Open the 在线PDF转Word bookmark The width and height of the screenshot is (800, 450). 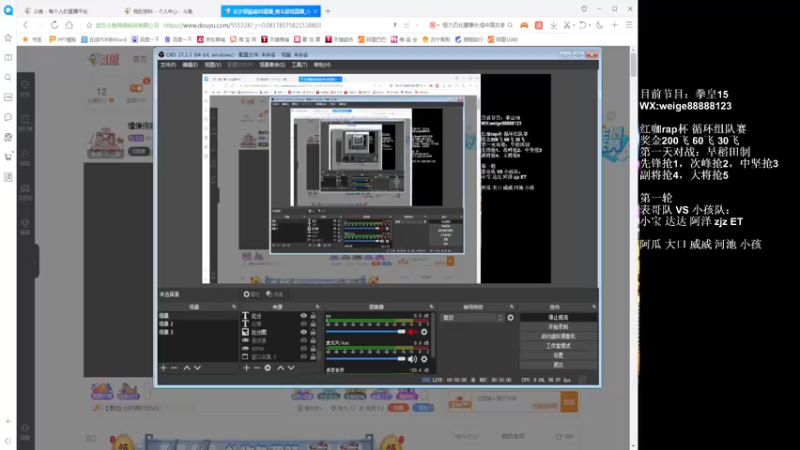pos(104,39)
